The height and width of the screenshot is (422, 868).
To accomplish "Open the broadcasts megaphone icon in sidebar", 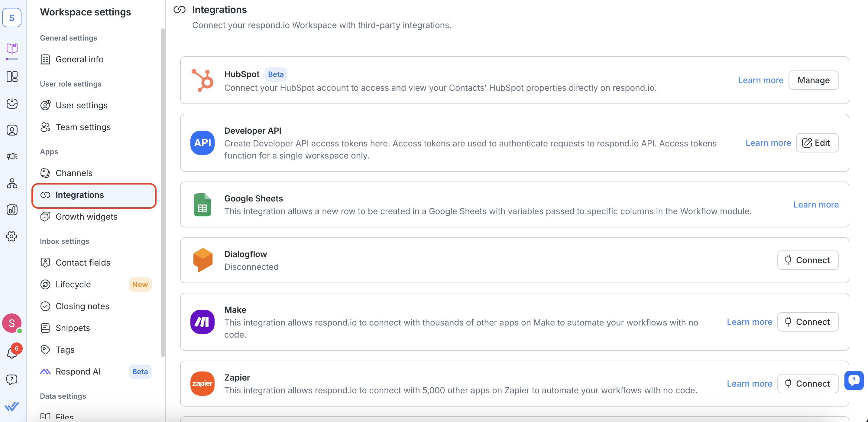I will 12,156.
